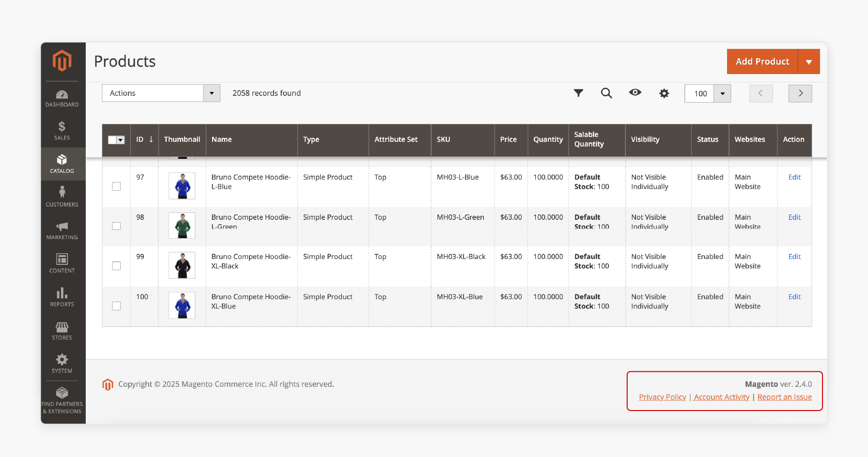The height and width of the screenshot is (457, 868).
Task: Open the default view eye icon
Action: (x=635, y=92)
